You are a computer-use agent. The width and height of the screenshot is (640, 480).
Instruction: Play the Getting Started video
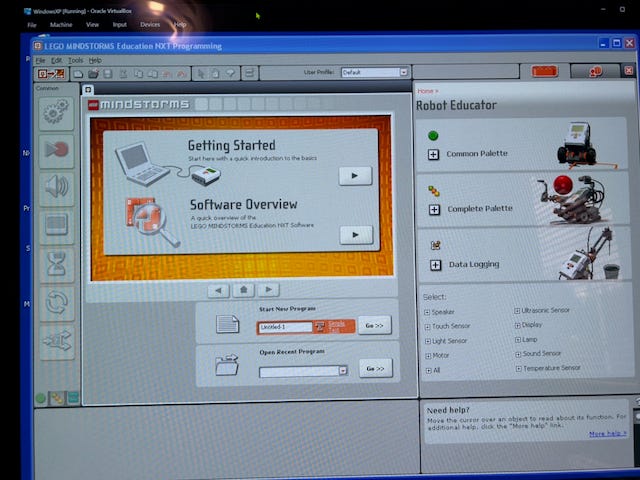coord(355,176)
